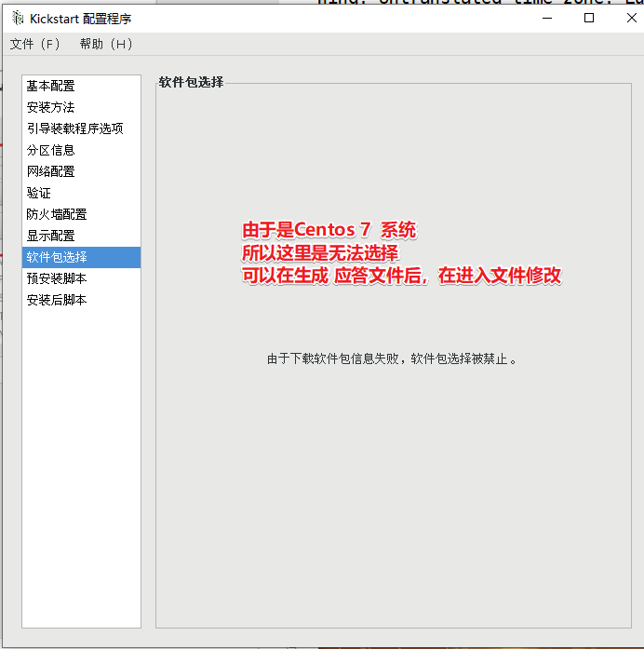Image resolution: width=644 pixels, height=649 pixels.
Task: Open the 帮助 (H) menu
Action: 106,44
